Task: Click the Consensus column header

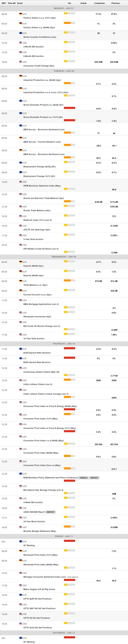Action: click(x=99, y=3)
